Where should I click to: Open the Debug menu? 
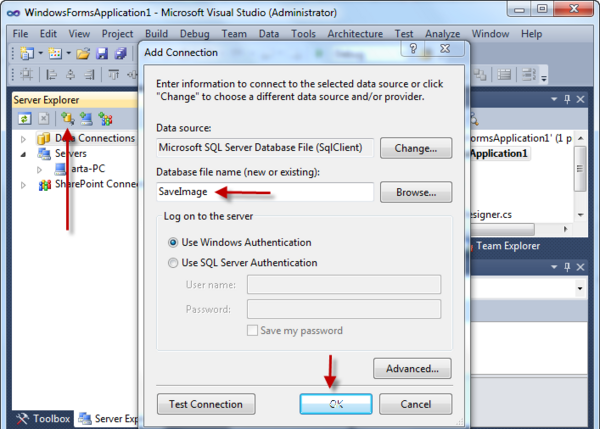point(194,34)
